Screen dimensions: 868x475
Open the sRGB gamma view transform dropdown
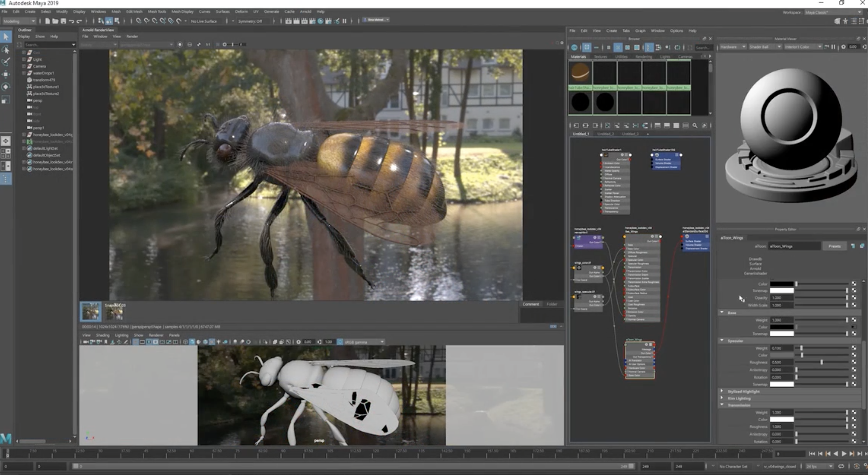click(364, 342)
